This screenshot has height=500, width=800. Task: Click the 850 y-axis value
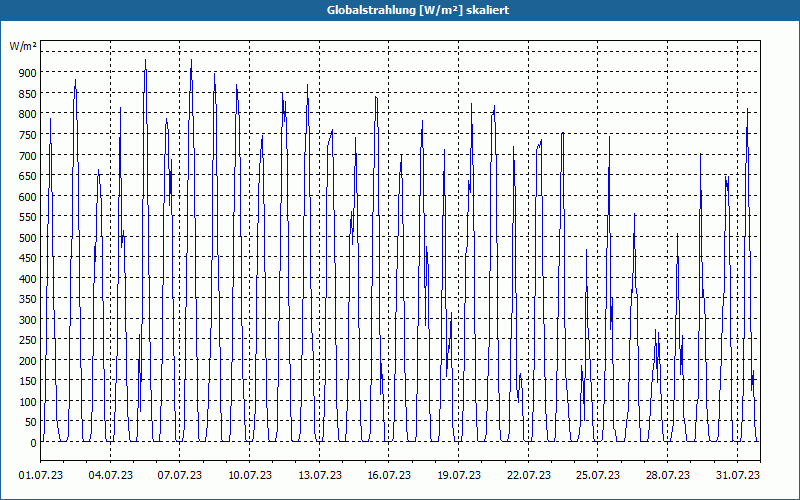tap(28, 93)
